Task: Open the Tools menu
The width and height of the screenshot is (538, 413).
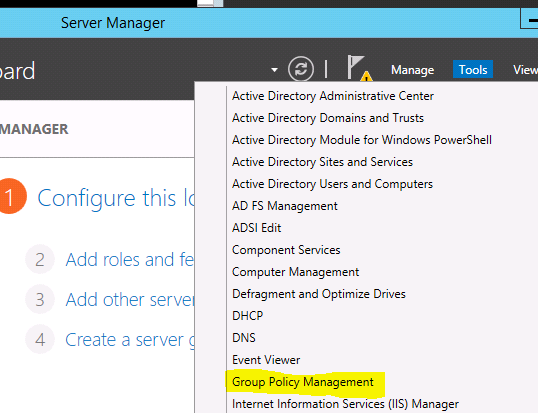Action: pos(473,70)
